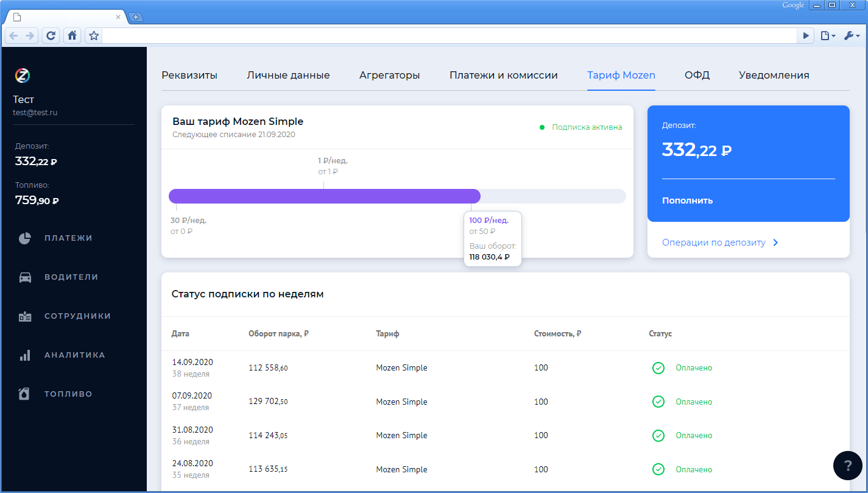Select the Тариф Mozen tab
This screenshot has width=868, height=493.
(x=621, y=76)
